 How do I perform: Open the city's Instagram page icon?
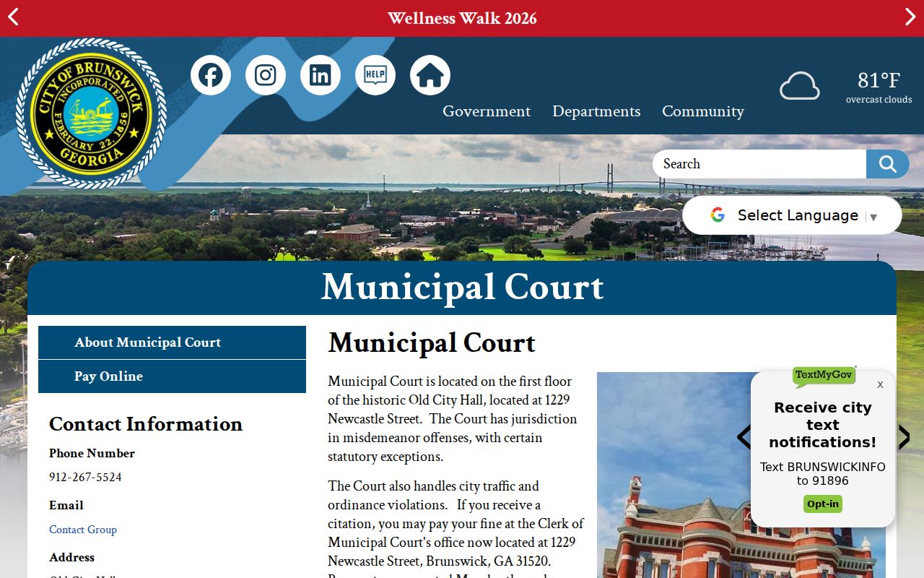tap(266, 75)
